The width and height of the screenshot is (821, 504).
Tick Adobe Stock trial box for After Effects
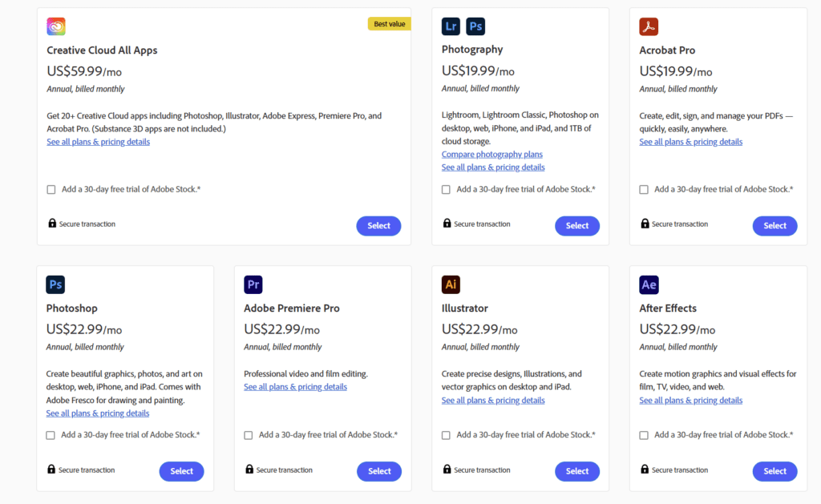tap(644, 435)
